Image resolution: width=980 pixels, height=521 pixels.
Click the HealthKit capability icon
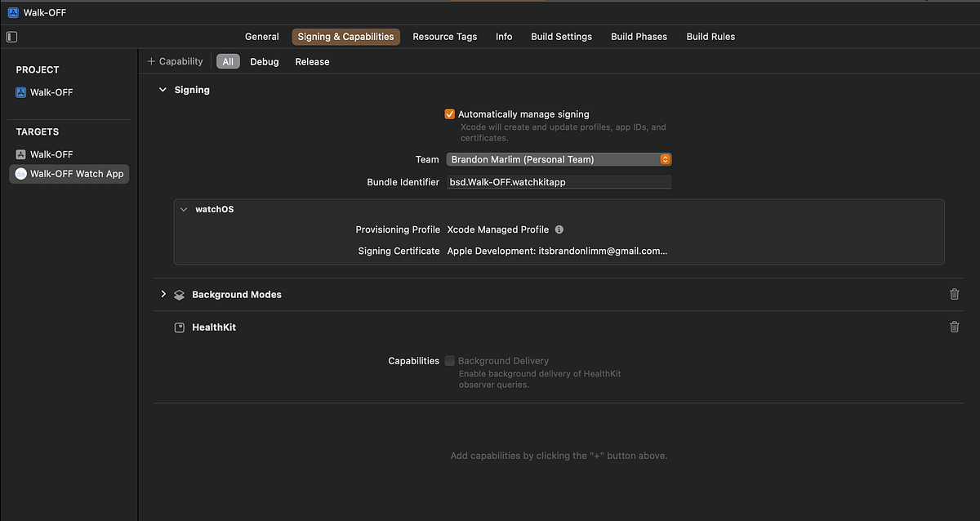179,327
